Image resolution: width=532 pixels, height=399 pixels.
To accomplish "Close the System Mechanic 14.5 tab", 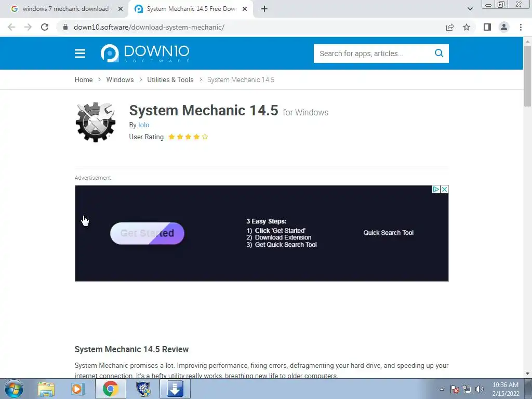I will click(245, 9).
